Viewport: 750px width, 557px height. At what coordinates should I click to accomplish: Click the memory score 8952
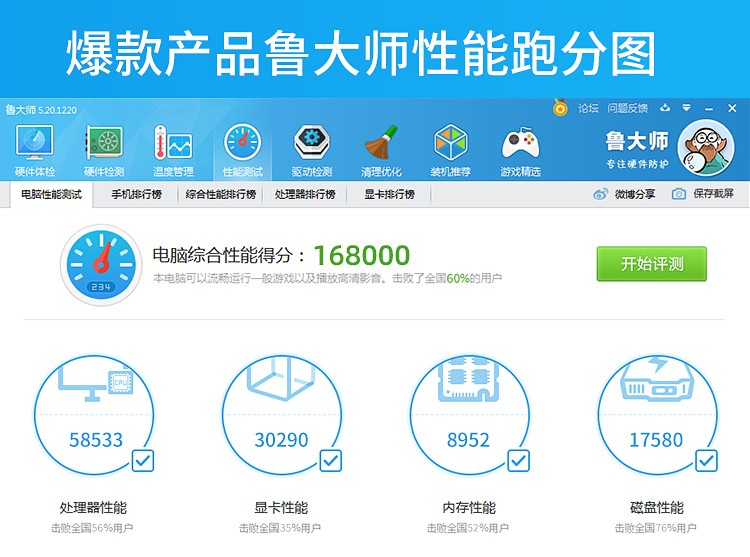tap(468, 440)
